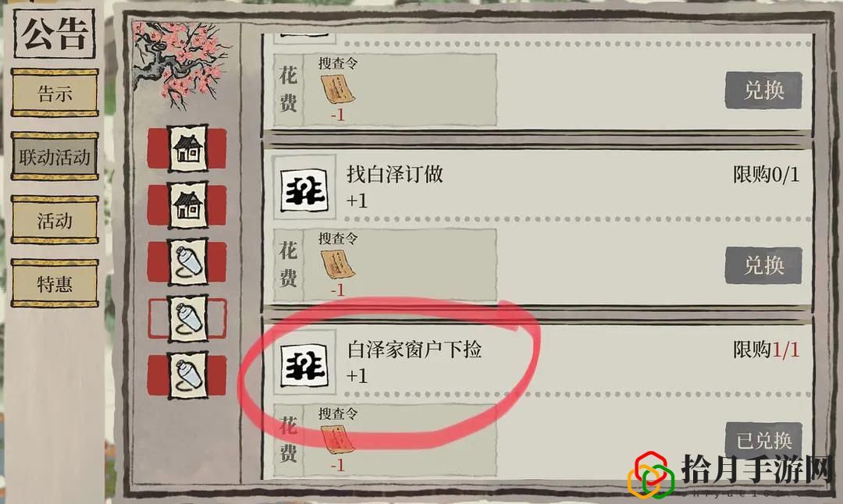
Task: Click the topmost 兑换 exchange button
Action: [x=763, y=91]
